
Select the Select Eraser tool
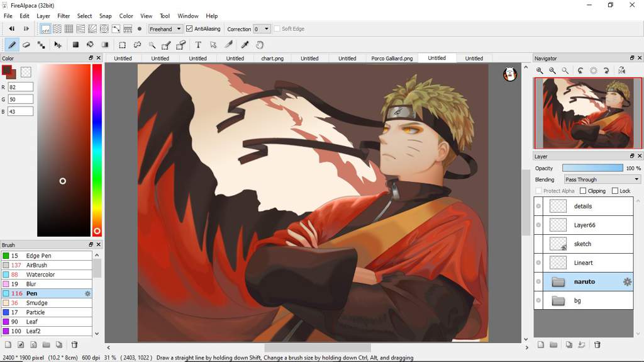pos(180,45)
